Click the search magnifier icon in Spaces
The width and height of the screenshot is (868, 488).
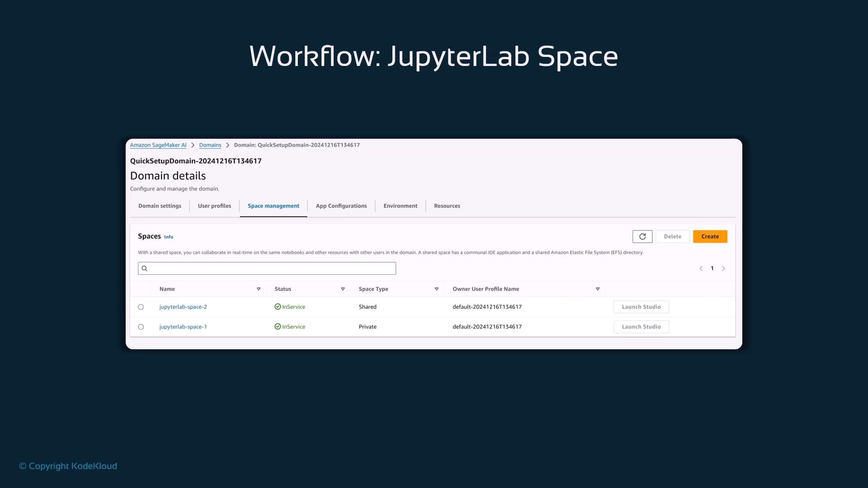tap(145, 268)
